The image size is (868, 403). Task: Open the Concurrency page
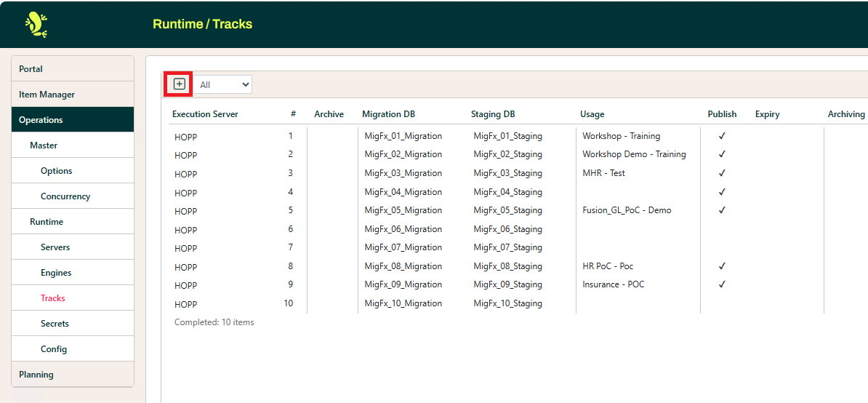point(65,196)
